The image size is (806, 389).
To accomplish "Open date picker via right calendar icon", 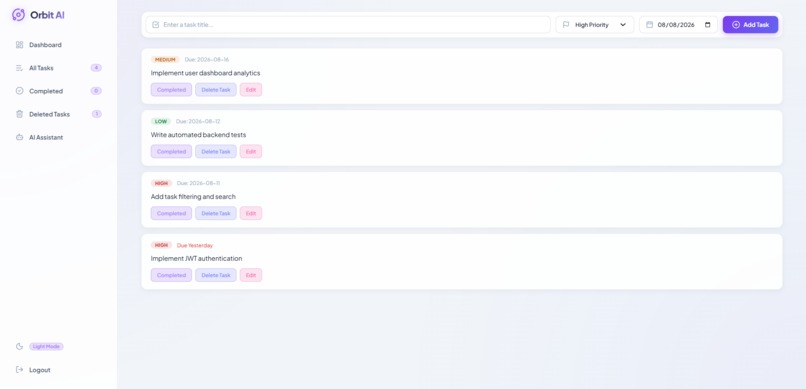I will 708,25.
